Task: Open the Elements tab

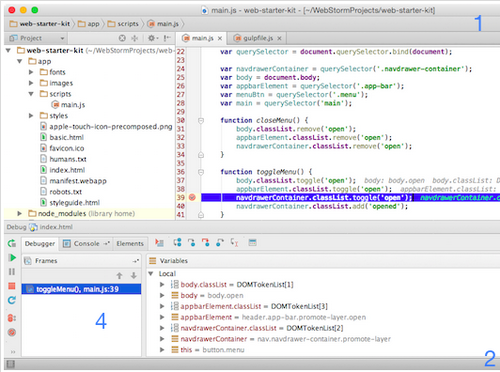Action: (130, 244)
